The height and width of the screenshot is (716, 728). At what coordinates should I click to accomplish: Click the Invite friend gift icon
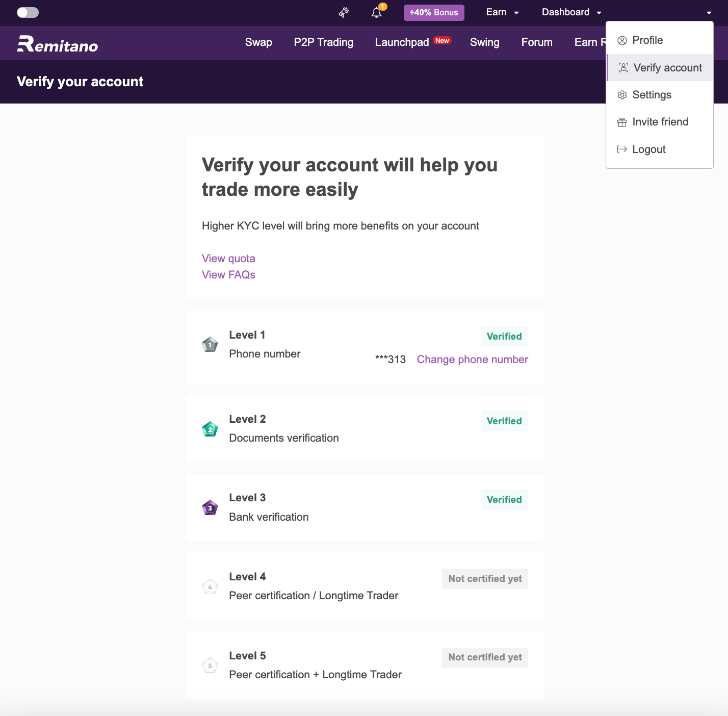(622, 122)
